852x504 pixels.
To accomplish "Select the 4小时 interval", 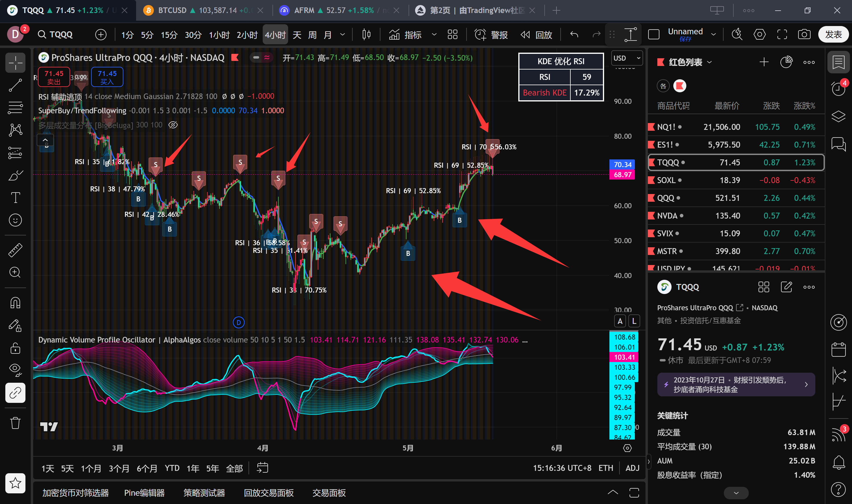I will coord(275,35).
